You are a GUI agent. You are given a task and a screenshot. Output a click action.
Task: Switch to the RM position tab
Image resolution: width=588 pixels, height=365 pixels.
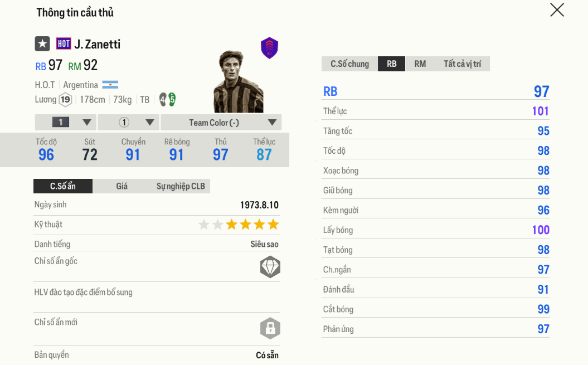[x=420, y=64]
